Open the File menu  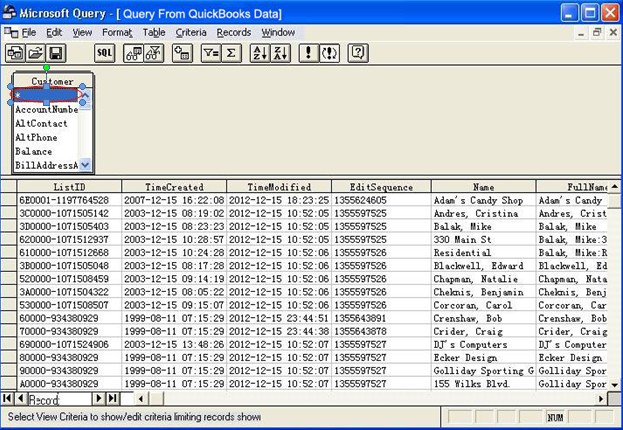coord(29,33)
